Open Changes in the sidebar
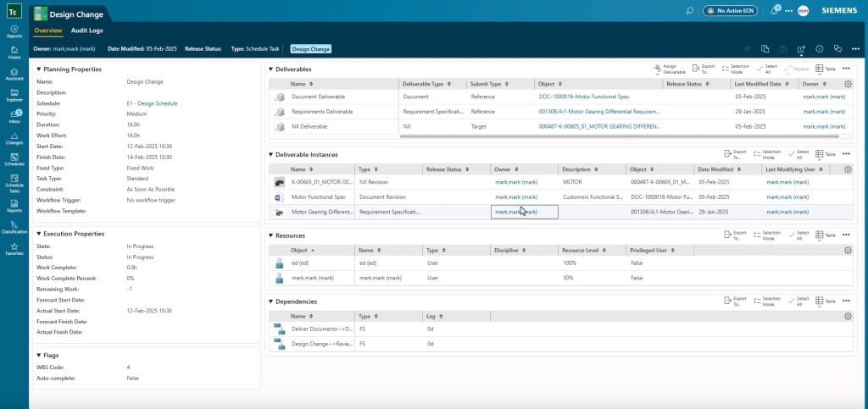This screenshot has width=868, height=409. pyautogui.click(x=14, y=138)
